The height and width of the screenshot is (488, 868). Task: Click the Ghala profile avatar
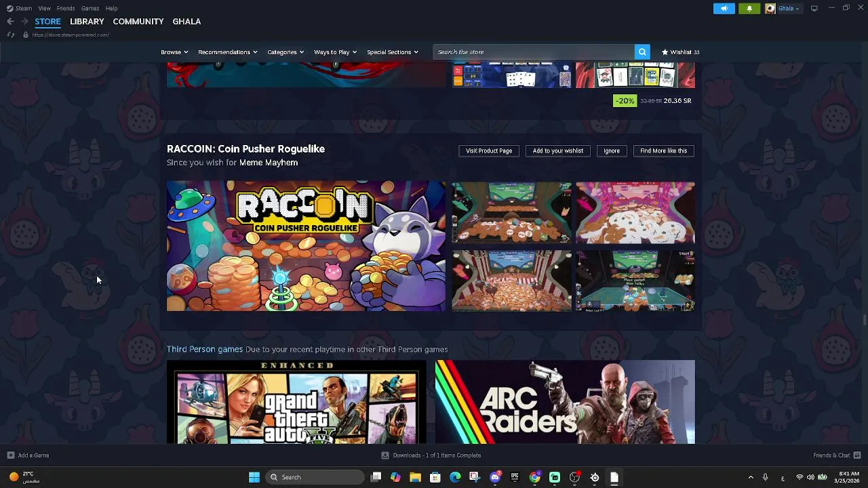pos(770,8)
